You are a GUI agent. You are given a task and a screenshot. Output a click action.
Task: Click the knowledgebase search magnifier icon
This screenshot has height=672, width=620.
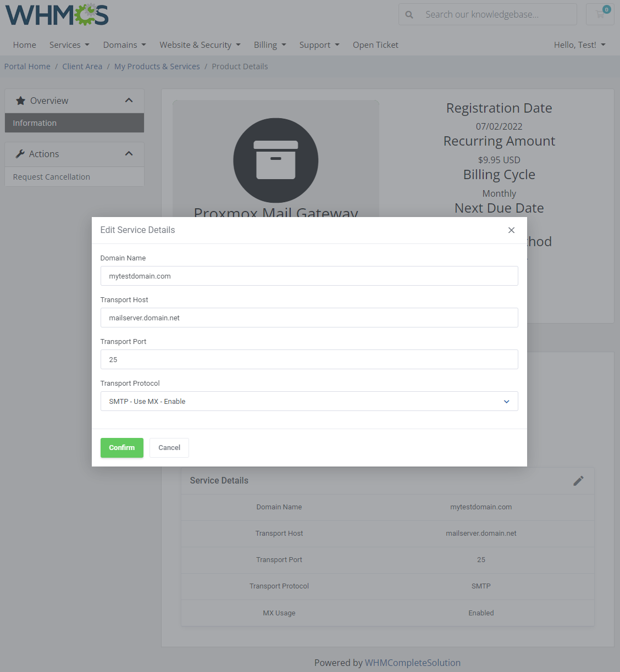(409, 15)
